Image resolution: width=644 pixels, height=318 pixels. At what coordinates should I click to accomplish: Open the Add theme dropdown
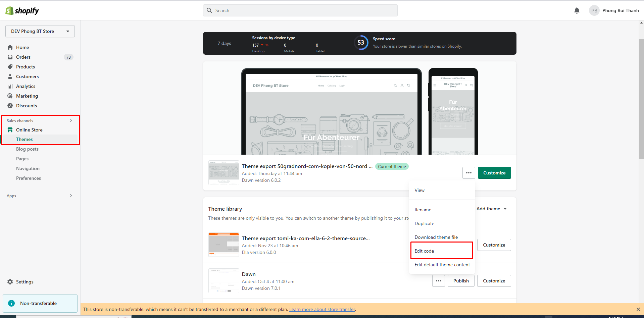coord(491,209)
